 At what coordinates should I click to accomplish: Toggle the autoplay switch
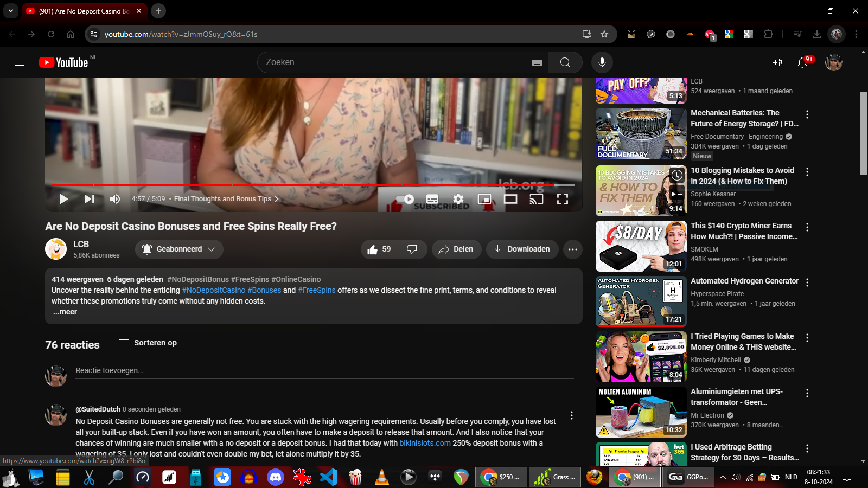(x=405, y=199)
